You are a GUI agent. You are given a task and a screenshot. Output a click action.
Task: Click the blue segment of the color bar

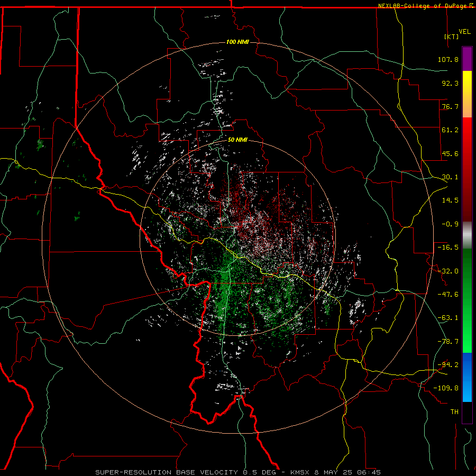[x=467, y=377]
